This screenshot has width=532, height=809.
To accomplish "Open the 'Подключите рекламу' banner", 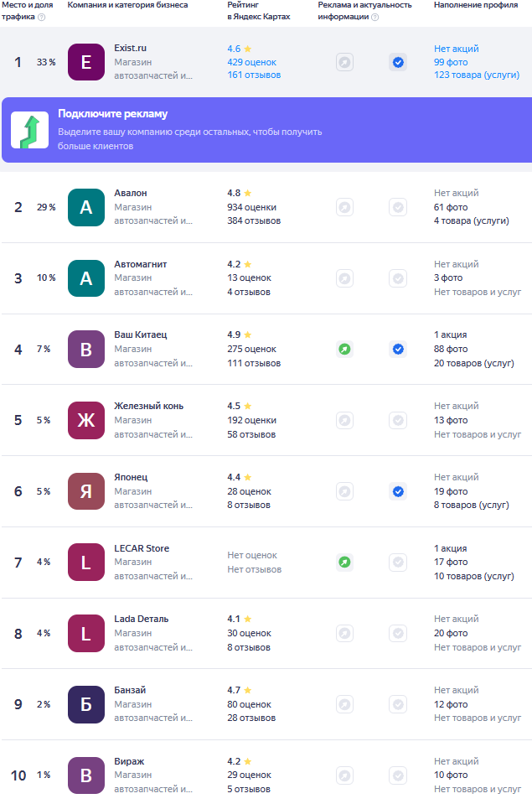I will 266,130.
